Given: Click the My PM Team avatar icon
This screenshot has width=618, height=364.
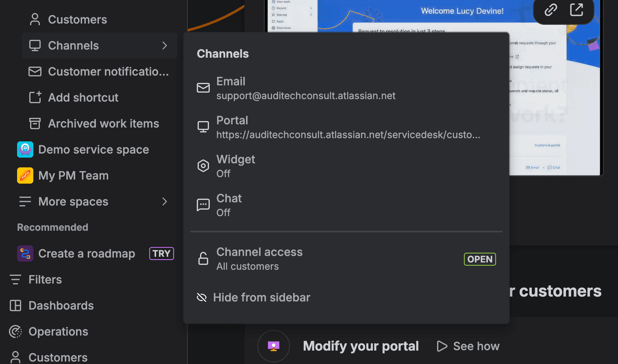Looking at the screenshot, I should click(25, 175).
